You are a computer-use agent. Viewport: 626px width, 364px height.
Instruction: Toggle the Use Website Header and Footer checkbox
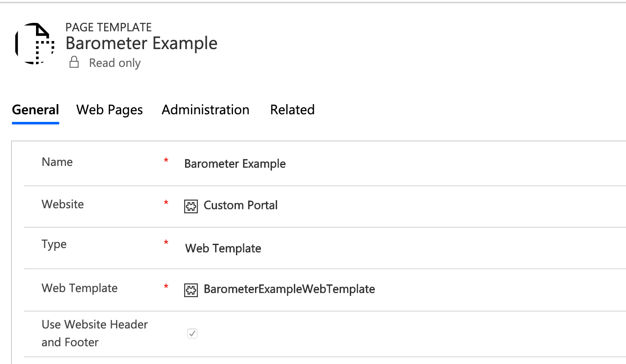pyautogui.click(x=192, y=334)
